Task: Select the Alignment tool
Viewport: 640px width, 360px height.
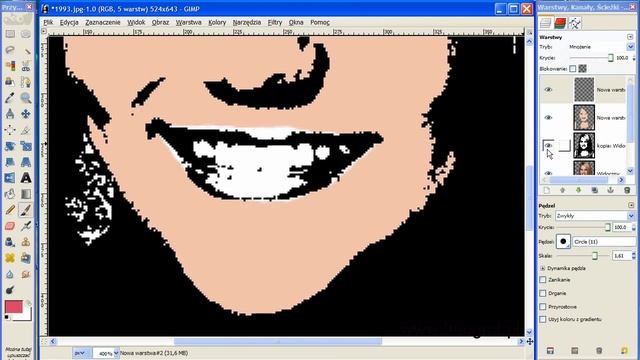Action: 10,130
